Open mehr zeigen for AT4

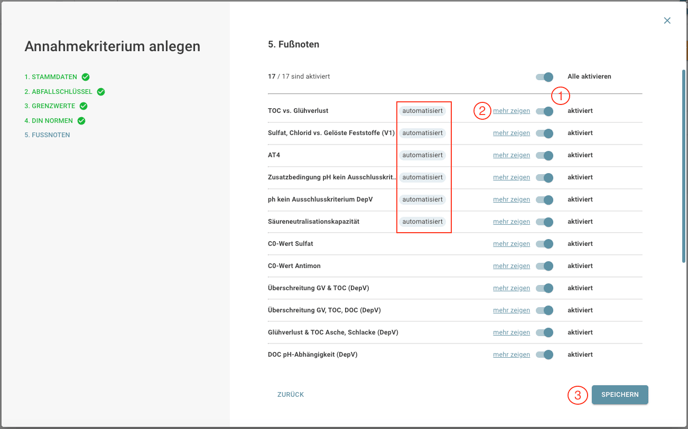[511, 155]
